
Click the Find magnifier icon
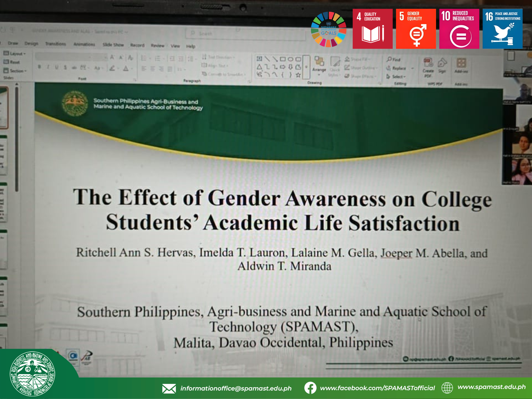(x=389, y=59)
